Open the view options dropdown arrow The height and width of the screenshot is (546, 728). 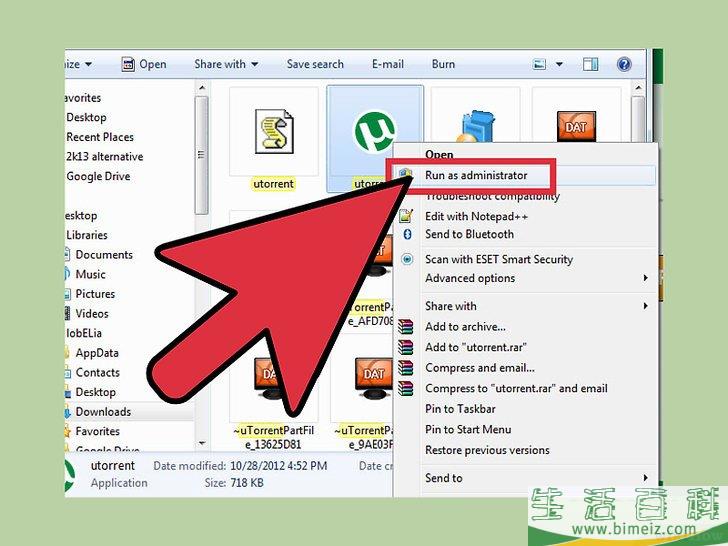click(x=559, y=64)
